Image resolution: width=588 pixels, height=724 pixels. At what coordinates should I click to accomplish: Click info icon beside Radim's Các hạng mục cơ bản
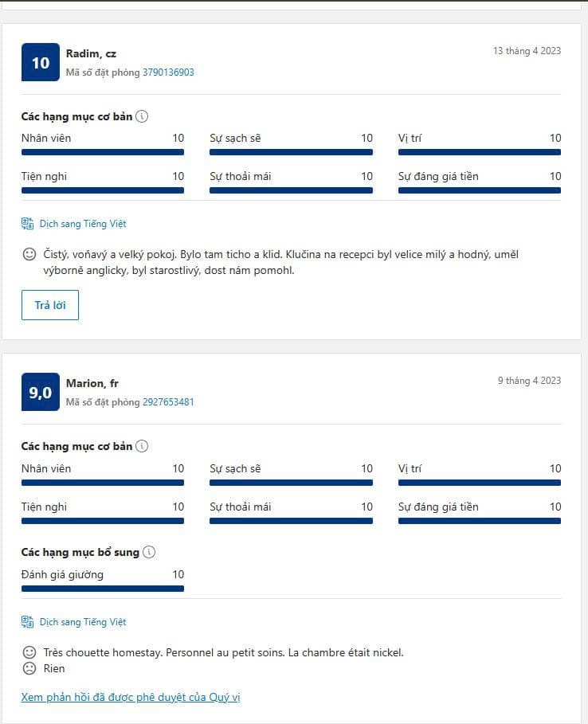click(142, 117)
